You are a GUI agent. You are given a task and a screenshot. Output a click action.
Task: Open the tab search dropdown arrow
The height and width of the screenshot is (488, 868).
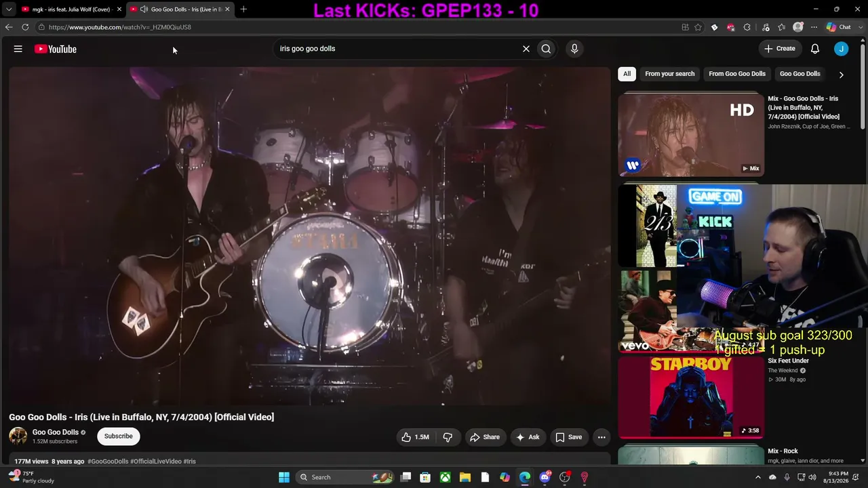click(x=9, y=9)
